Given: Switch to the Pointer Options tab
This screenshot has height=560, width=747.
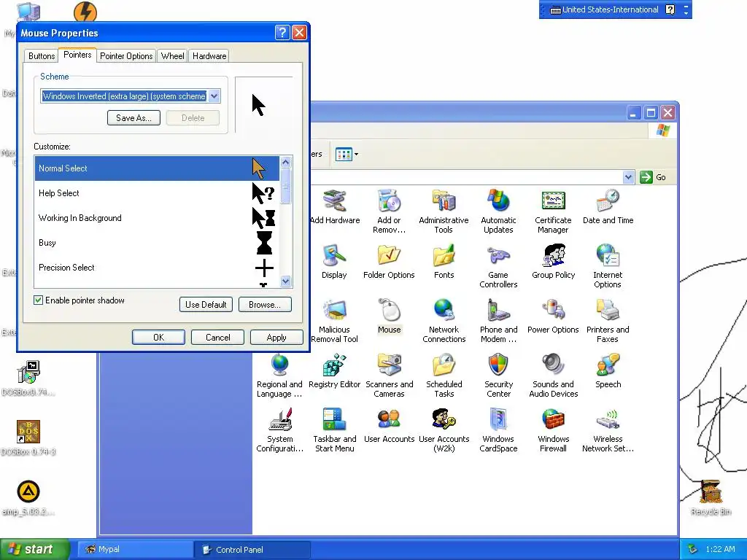Looking at the screenshot, I should coord(126,55).
